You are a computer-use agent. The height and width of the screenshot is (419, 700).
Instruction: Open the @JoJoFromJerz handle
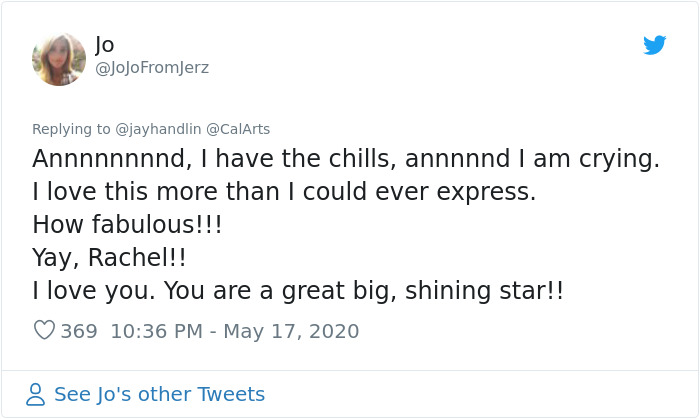click(152, 68)
